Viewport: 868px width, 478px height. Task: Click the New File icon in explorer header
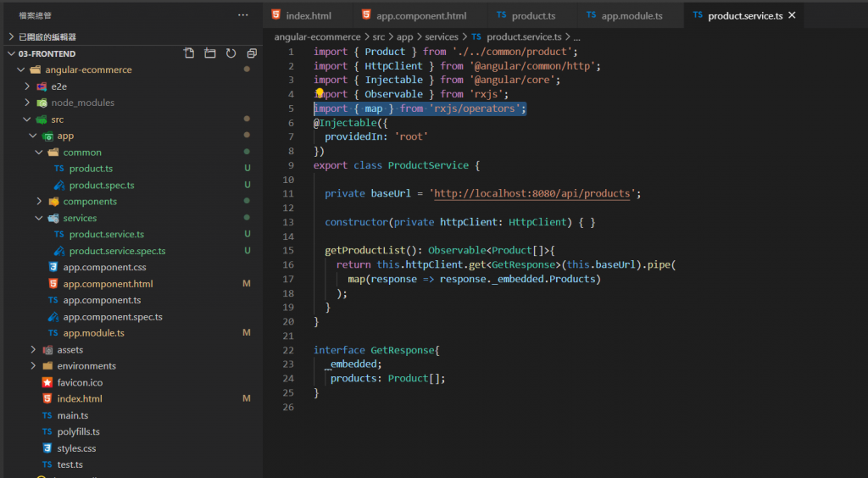189,53
